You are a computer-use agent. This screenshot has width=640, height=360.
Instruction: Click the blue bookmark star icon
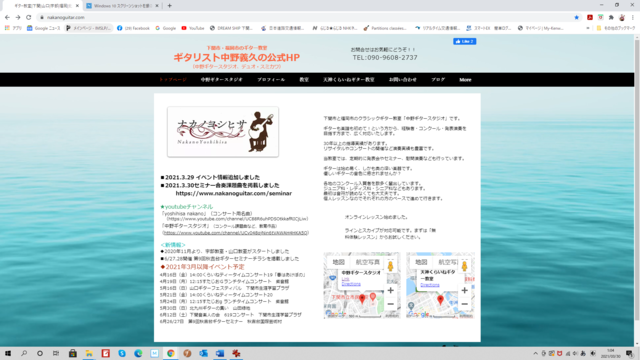pos(576,18)
